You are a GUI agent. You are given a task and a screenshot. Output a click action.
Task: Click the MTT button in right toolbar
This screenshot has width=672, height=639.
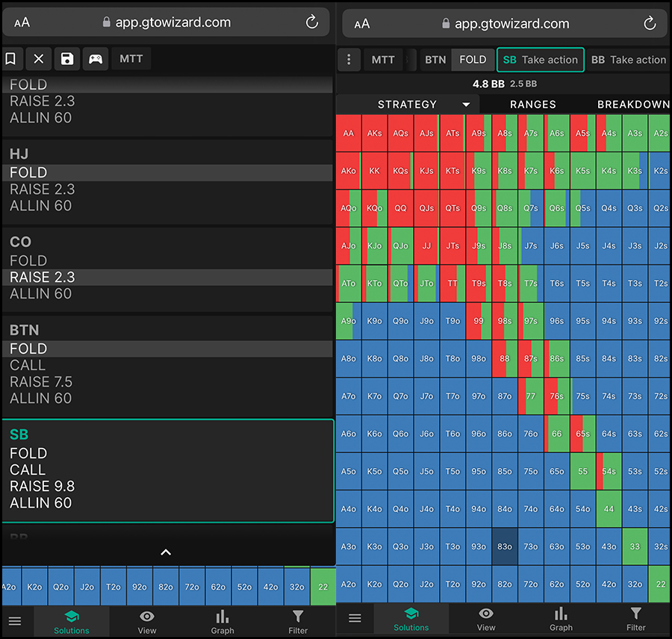tap(383, 60)
